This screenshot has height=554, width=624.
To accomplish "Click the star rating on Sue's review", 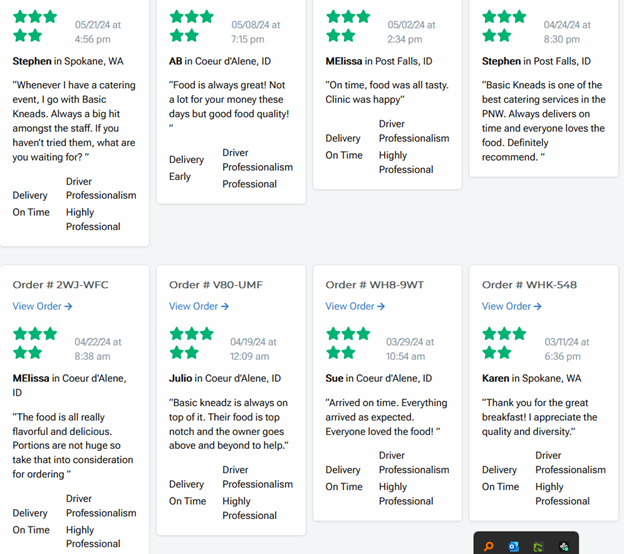I will (347, 343).
